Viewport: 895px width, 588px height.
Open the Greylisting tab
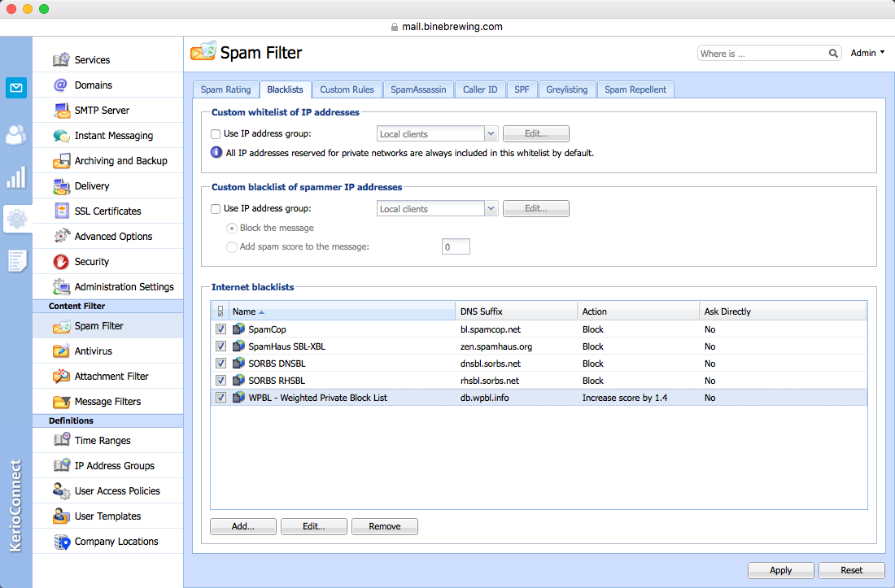(566, 89)
